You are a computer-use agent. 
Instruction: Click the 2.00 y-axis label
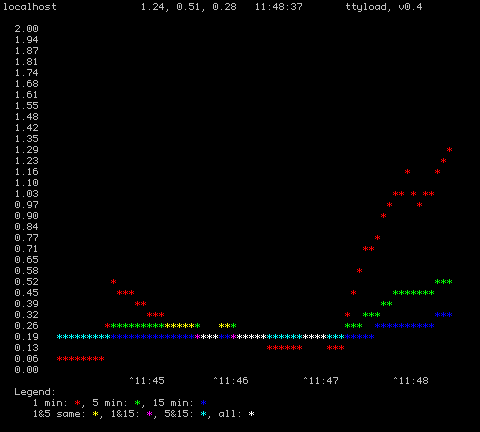[27, 29]
